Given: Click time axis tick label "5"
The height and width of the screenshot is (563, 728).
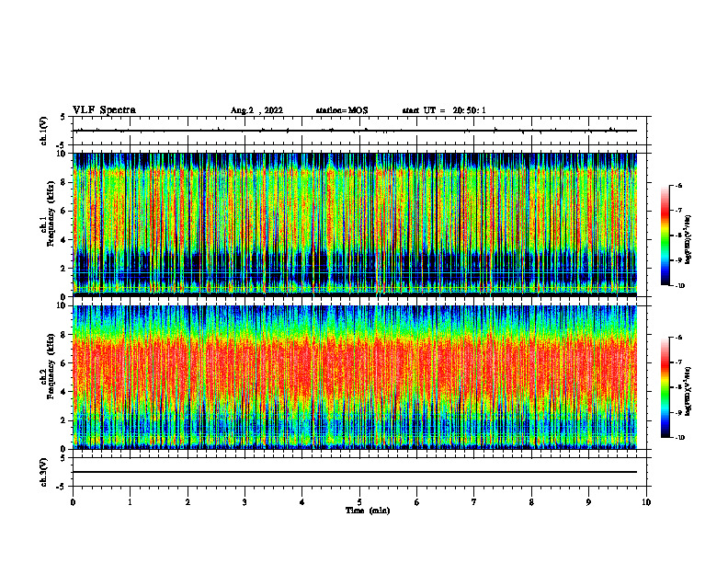Looking at the screenshot, I should 359,502.
